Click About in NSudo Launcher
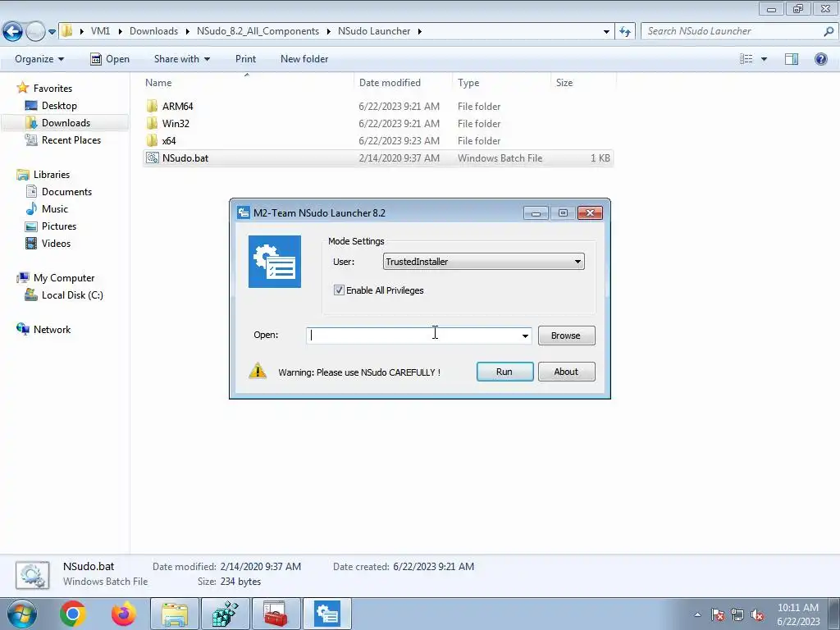The width and height of the screenshot is (840, 630). click(566, 372)
